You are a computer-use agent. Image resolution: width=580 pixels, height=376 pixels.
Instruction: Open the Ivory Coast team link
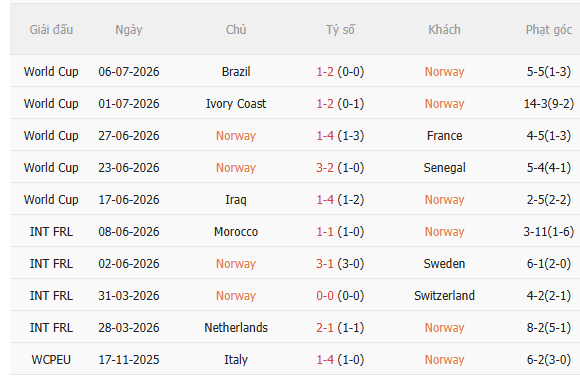click(236, 104)
